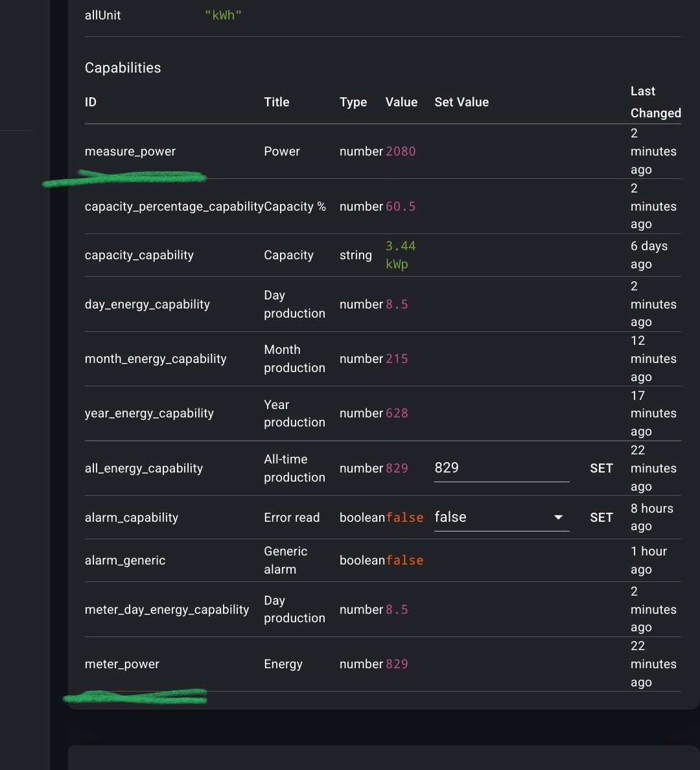Click the allUnit "kWh" value
The image size is (700, 770).
pyautogui.click(x=223, y=16)
